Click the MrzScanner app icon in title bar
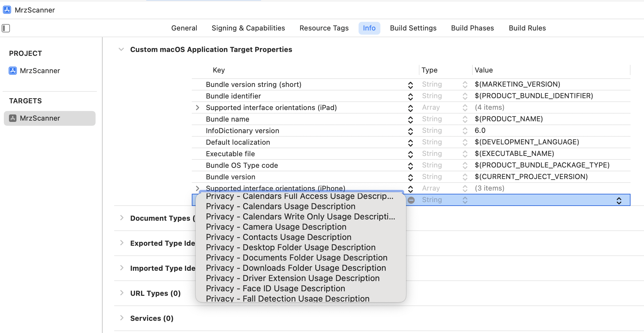 pyautogui.click(x=7, y=10)
